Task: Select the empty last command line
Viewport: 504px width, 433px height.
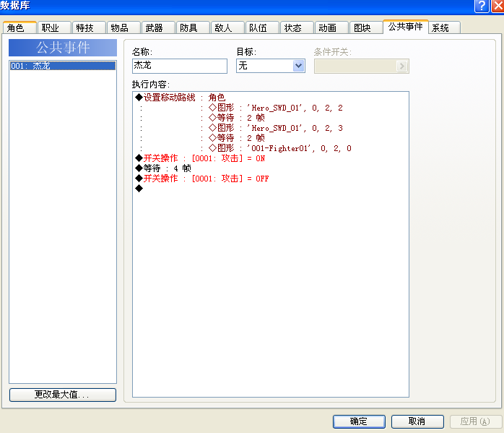Action: 270,189
